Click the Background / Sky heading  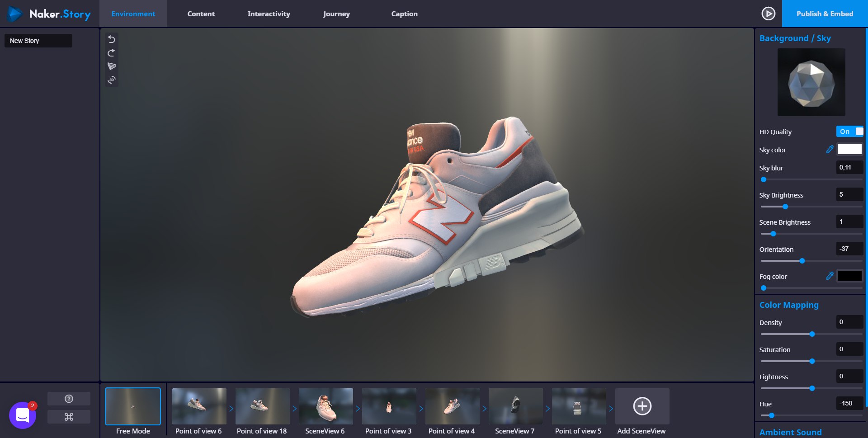(795, 38)
